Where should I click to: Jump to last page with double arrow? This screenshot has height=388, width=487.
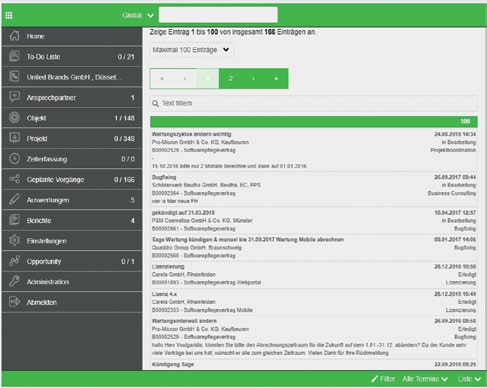click(276, 79)
